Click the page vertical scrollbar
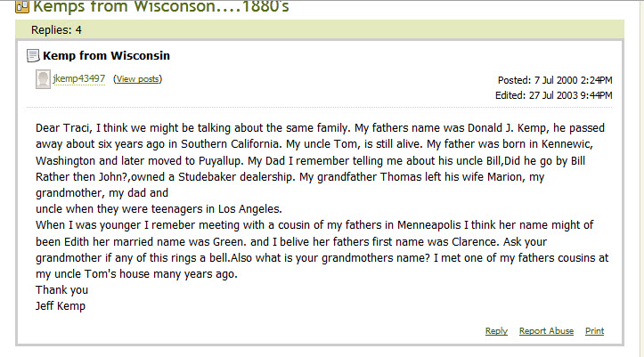 click(x=641, y=178)
